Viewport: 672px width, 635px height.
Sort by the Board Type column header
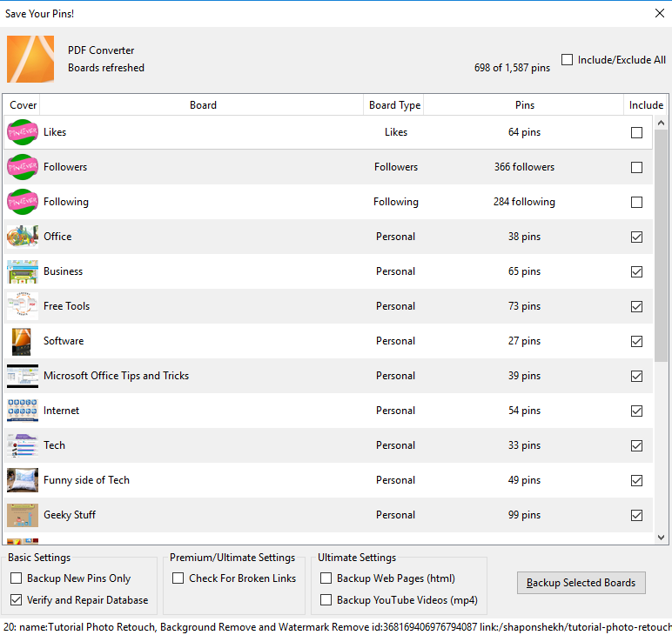(394, 105)
